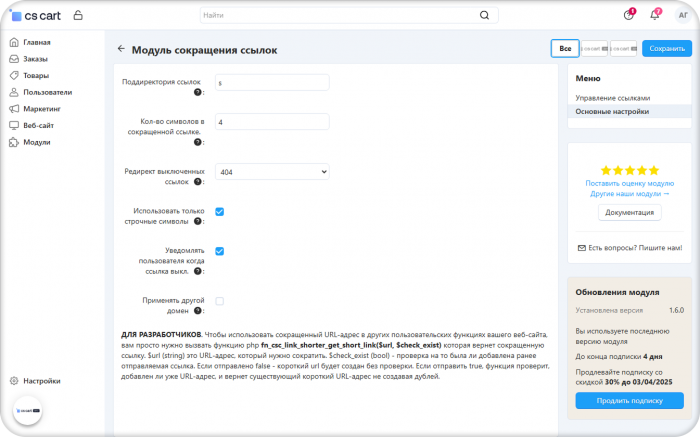Open Заказы in the sidebar
This screenshot has height=437, width=700.
click(35, 59)
